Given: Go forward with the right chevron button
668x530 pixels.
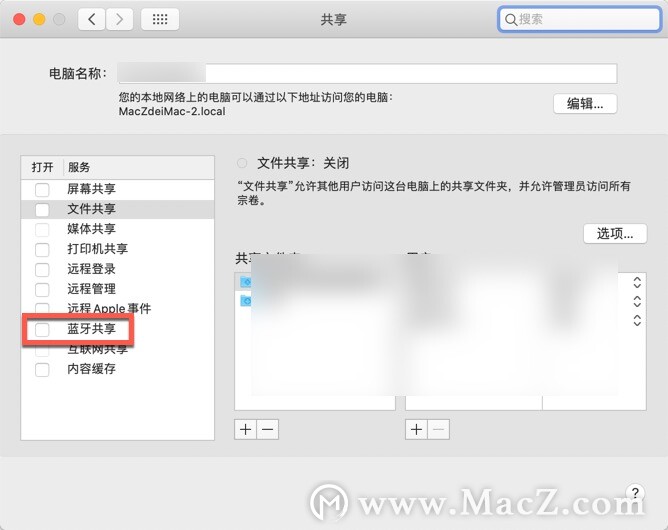Looking at the screenshot, I should 119,19.
